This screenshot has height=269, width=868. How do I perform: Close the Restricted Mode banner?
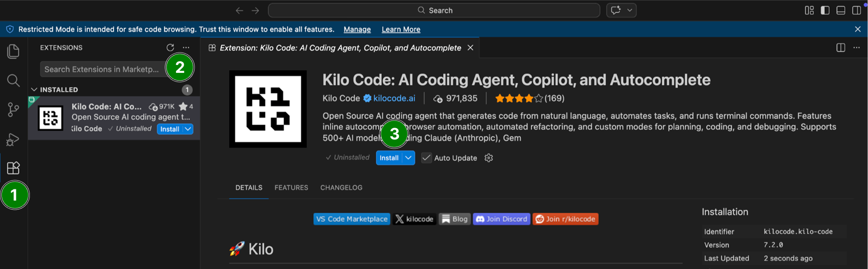858,29
